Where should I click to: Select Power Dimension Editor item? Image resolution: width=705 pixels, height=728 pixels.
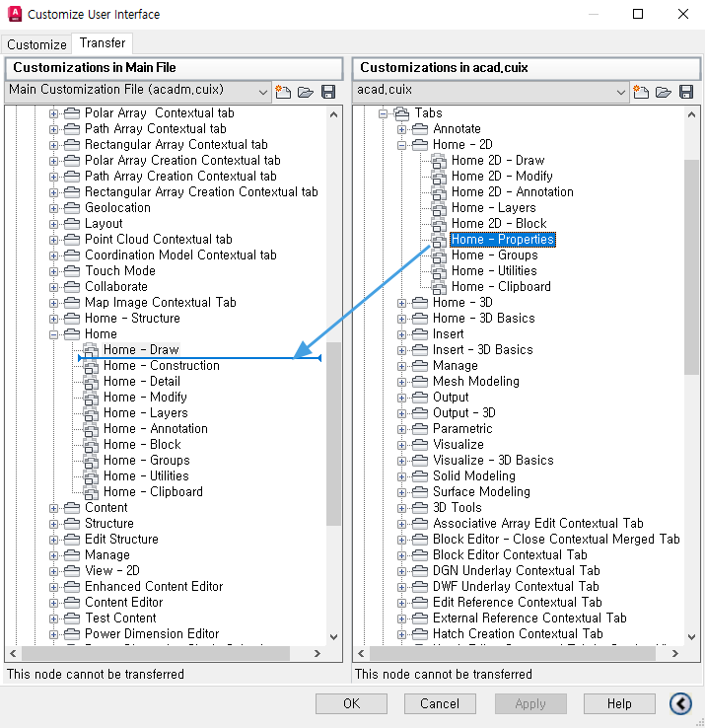coord(152,633)
